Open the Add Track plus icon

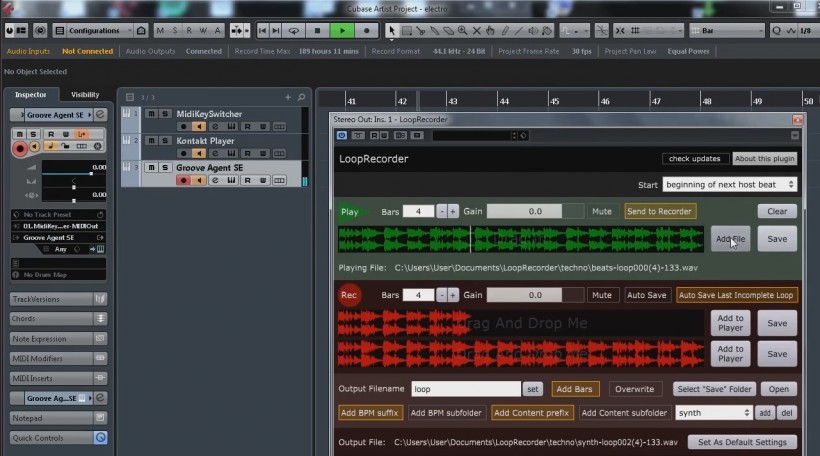[288, 97]
